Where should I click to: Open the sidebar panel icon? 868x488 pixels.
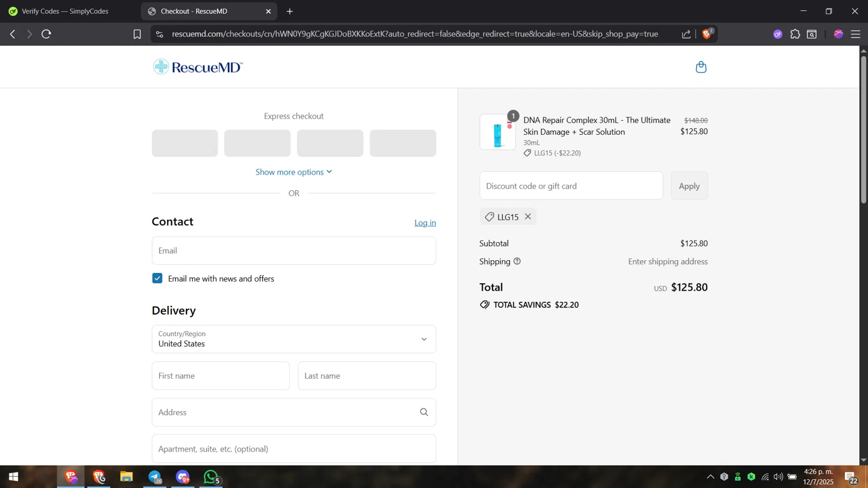tap(812, 34)
